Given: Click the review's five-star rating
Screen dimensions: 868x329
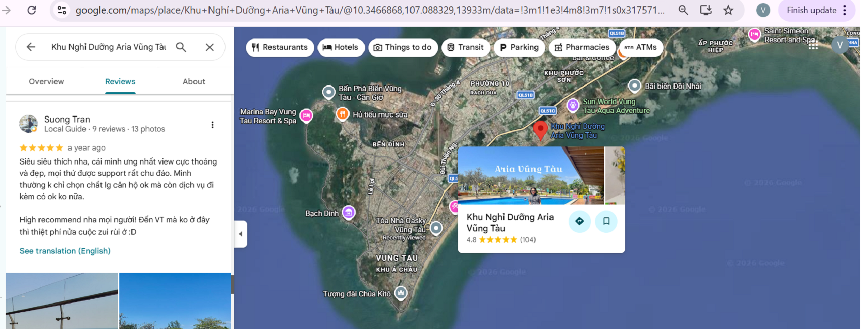Looking at the screenshot, I should 41,148.
